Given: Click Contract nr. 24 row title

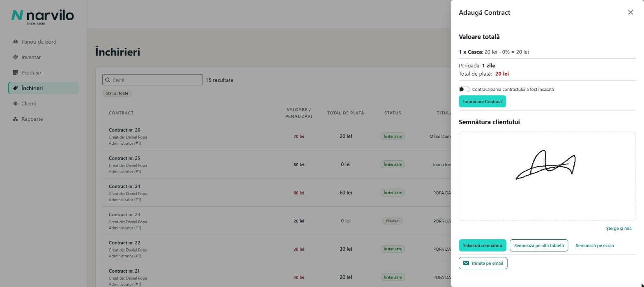Looking at the screenshot, I should click(124, 186).
